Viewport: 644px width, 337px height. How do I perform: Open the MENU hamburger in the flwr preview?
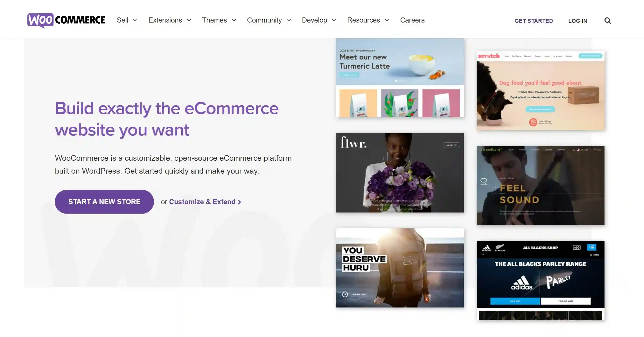coord(452,145)
